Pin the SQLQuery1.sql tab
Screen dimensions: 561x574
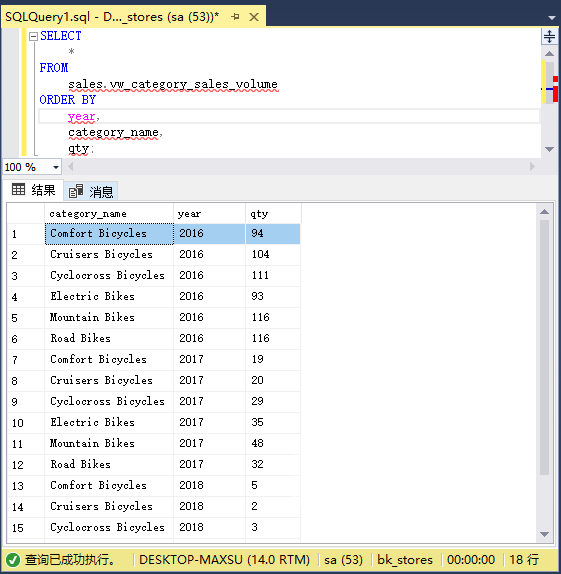(235, 16)
